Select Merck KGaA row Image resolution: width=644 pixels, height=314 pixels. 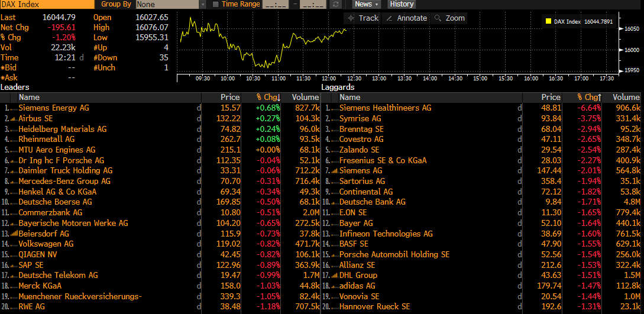pyautogui.click(x=160, y=286)
